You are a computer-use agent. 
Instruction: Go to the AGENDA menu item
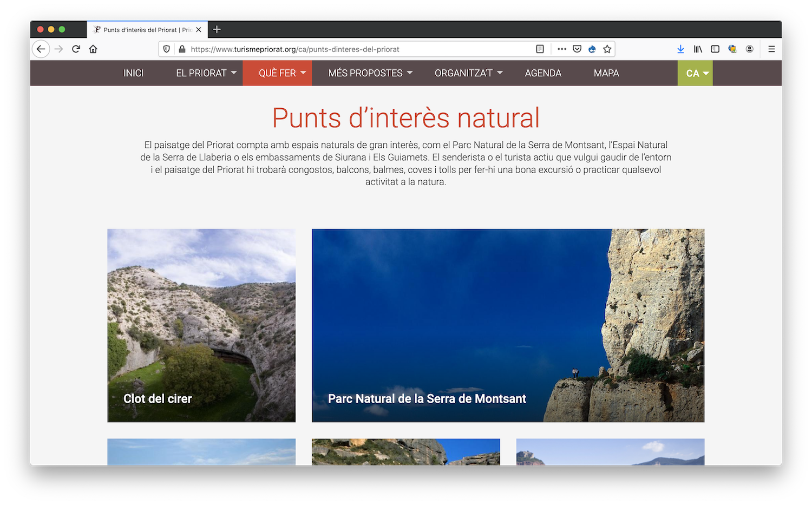pos(543,73)
